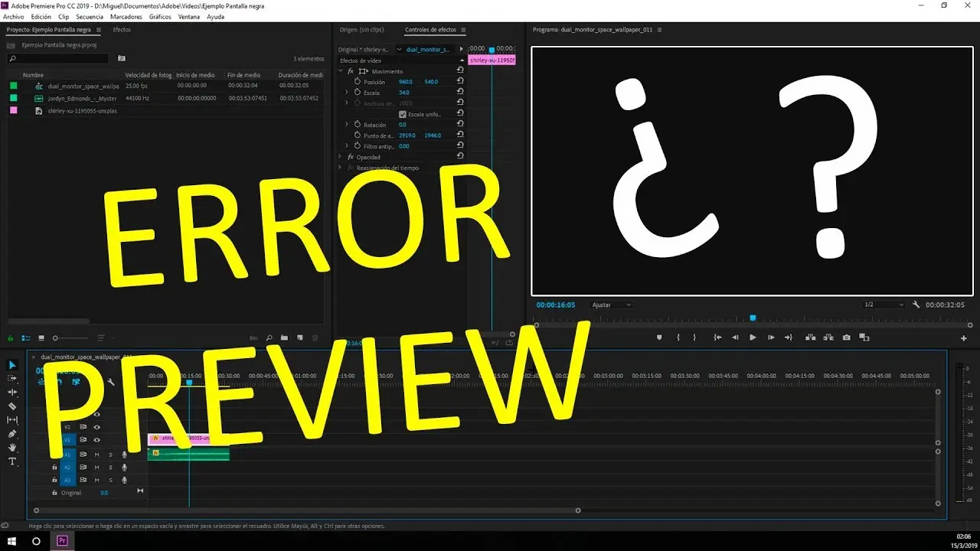Screen dimensions: 980x551
Task: Toggle visibility of track V1
Action: pos(96,440)
